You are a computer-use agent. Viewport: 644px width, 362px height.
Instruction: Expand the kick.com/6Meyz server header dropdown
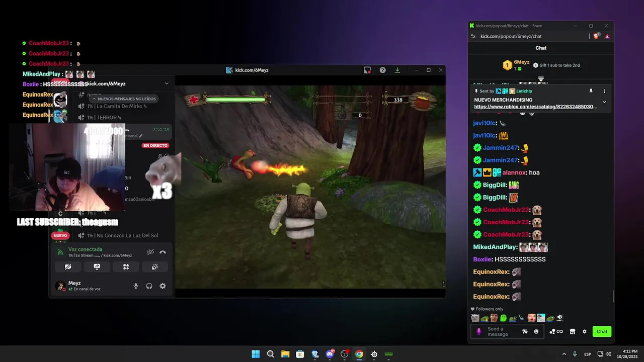point(167,83)
